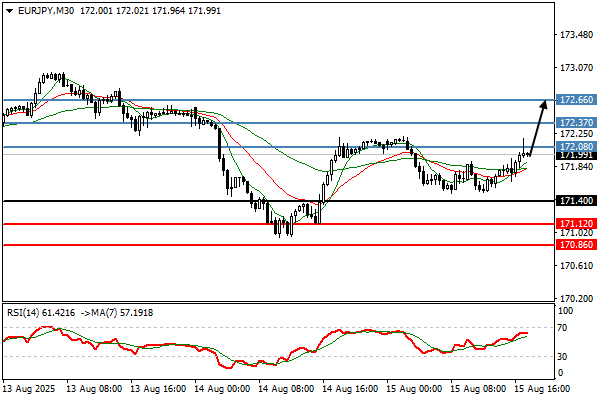Select the RSI(14) 61.4216 indicator label
The image size is (600, 400).
(41, 313)
